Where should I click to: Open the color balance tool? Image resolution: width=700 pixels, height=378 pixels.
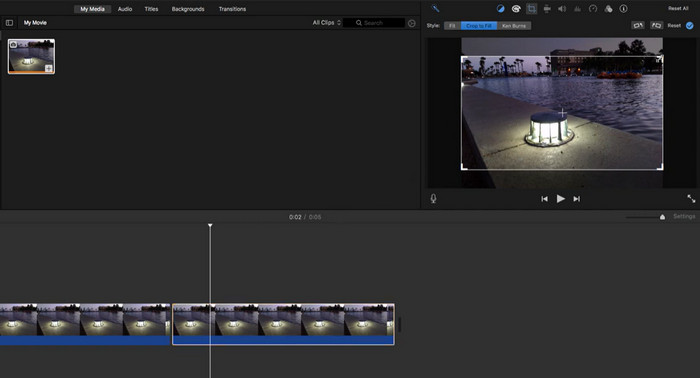[x=500, y=8]
